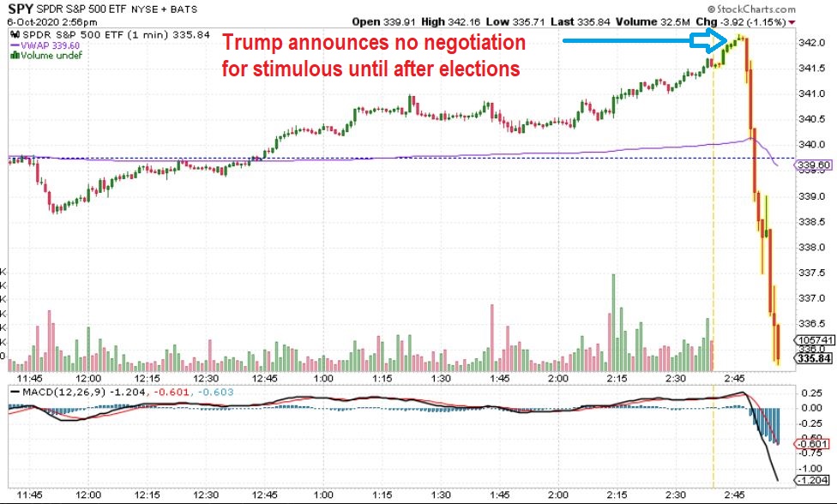Click the candlestick legend icon before SPDR
Image resolution: width=837 pixels, height=504 pixels.
(x=15, y=34)
